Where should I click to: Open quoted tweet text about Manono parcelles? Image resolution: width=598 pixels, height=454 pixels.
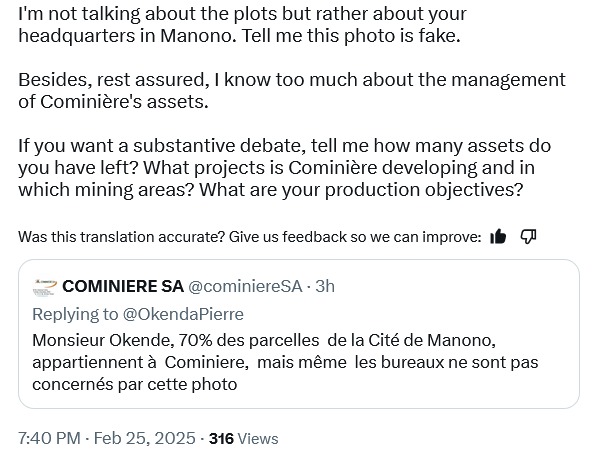[x=285, y=362]
